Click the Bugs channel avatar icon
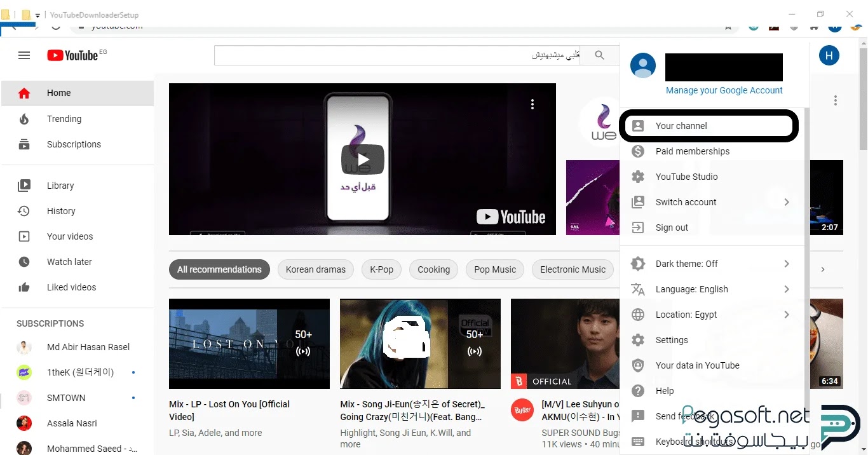 pos(522,410)
